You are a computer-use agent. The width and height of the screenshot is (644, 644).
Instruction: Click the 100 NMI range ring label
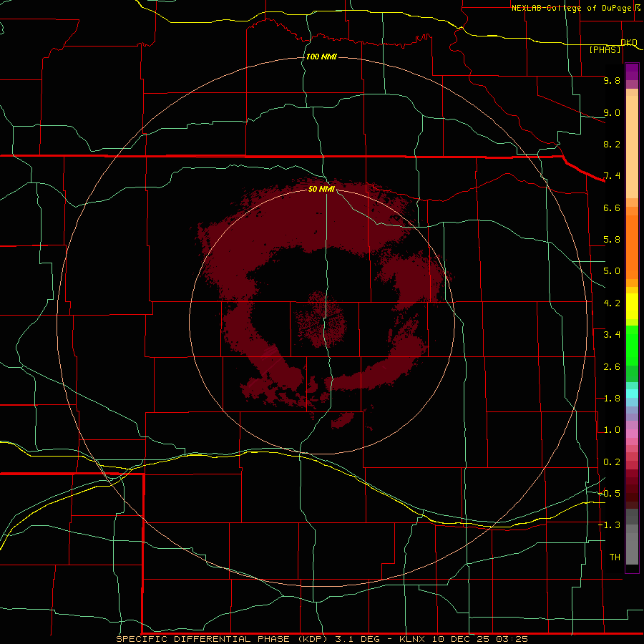[321, 57]
